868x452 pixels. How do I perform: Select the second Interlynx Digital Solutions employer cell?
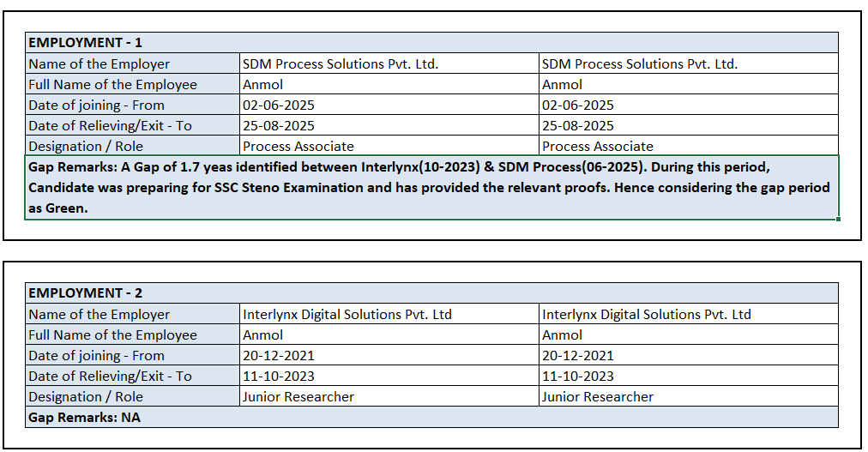point(689,314)
